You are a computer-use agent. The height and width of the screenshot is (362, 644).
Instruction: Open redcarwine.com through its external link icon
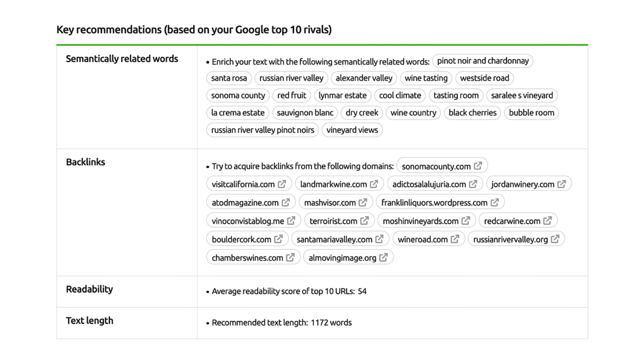point(547,220)
